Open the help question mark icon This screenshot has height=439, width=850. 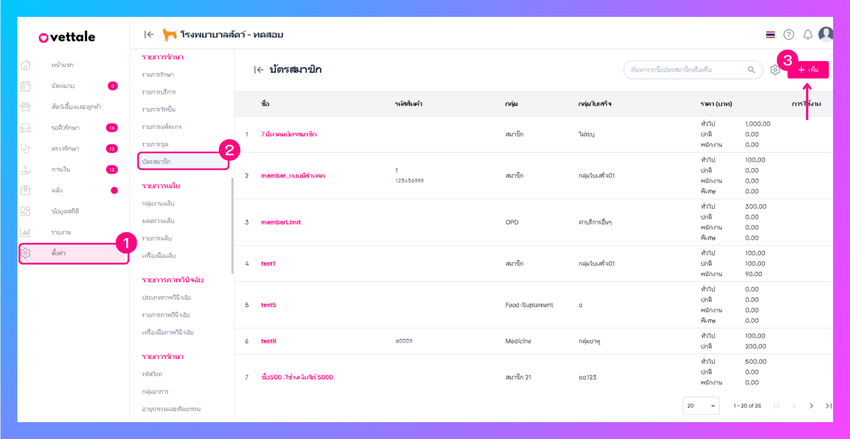(789, 35)
